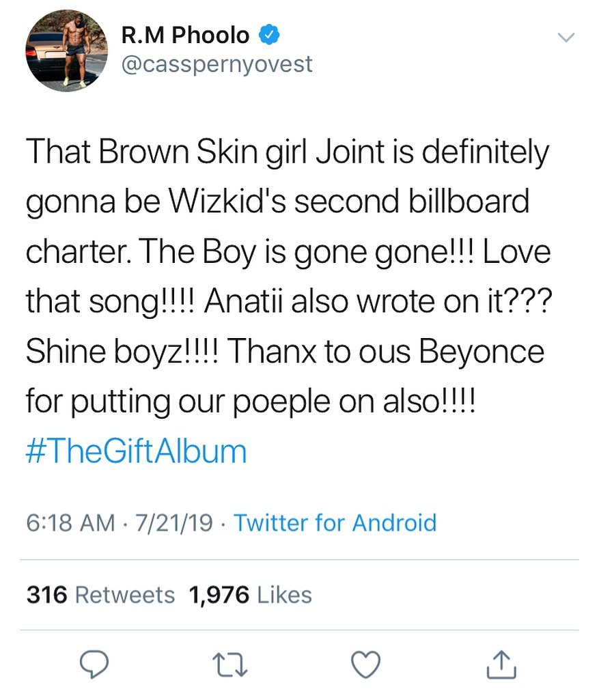Open the @casspernyovest handle
This screenshot has height=700, width=599.
pyautogui.click(x=217, y=64)
